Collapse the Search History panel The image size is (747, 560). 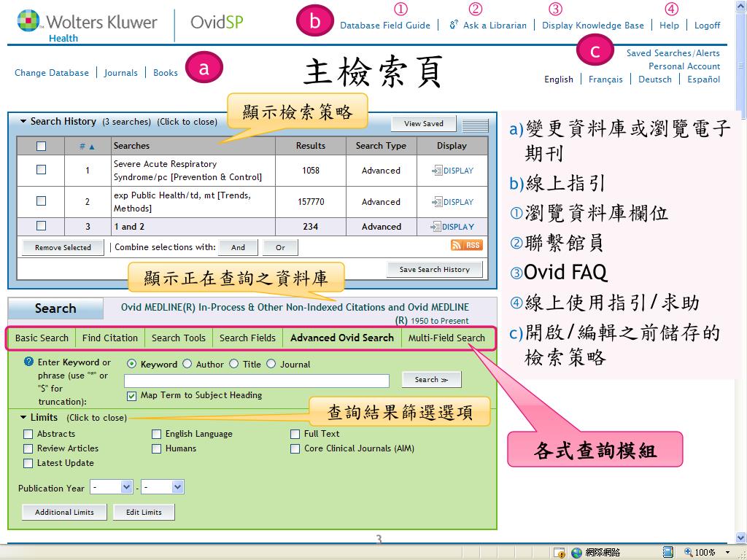tap(23, 122)
